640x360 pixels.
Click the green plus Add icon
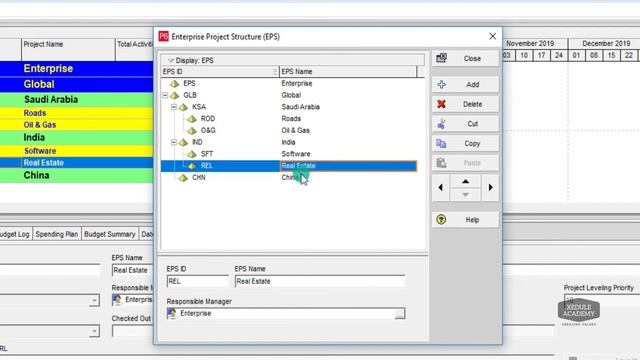[x=441, y=84]
